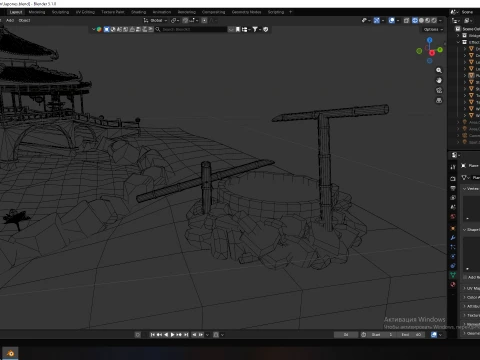This screenshot has height=360, width=480.
Task: Click the current frame number field
Action: coord(346,335)
